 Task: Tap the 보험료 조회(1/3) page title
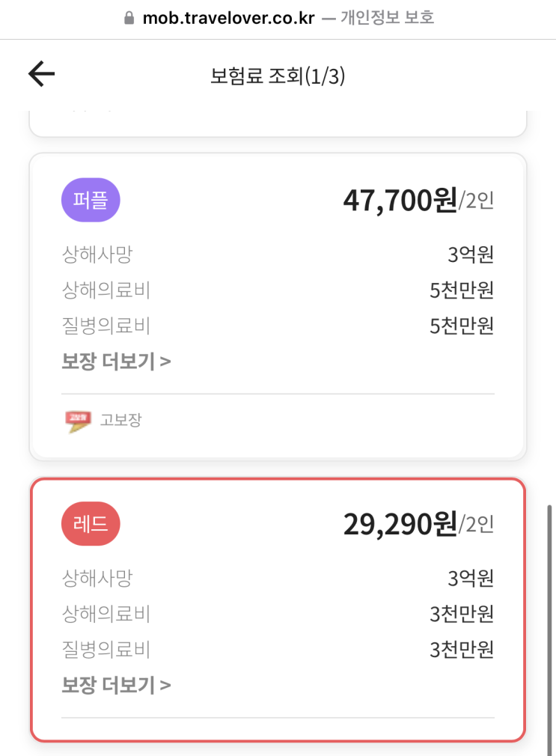coord(278,76)
